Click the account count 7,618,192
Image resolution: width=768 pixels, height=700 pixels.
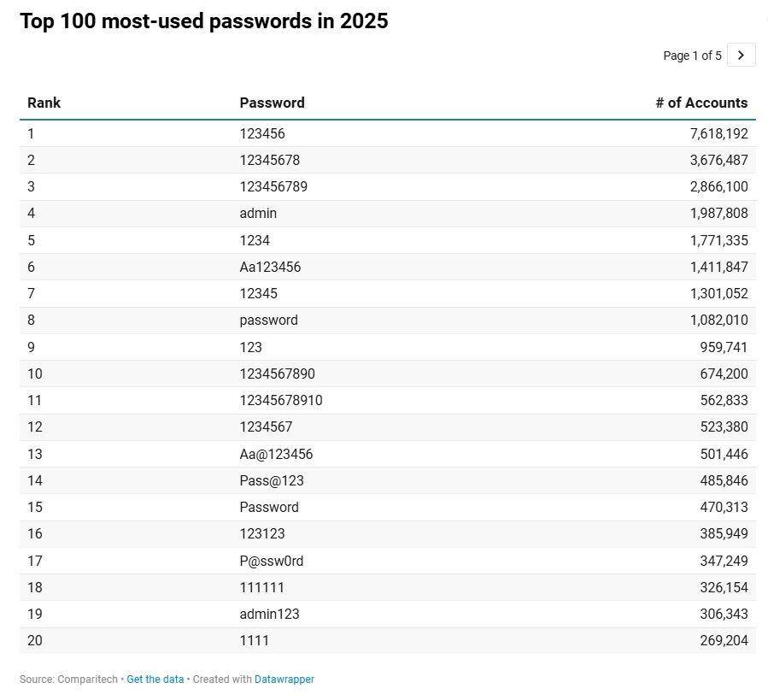pos(718,133)
